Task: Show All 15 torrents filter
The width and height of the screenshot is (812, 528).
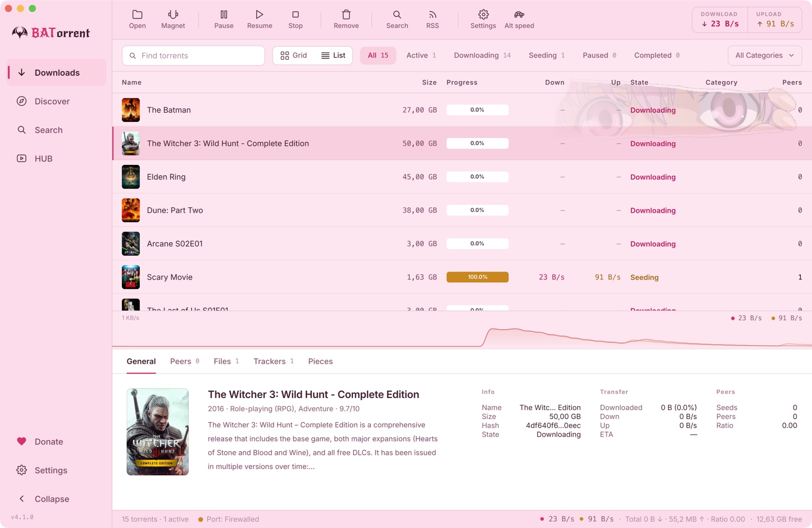Action: tap(378, 55)
